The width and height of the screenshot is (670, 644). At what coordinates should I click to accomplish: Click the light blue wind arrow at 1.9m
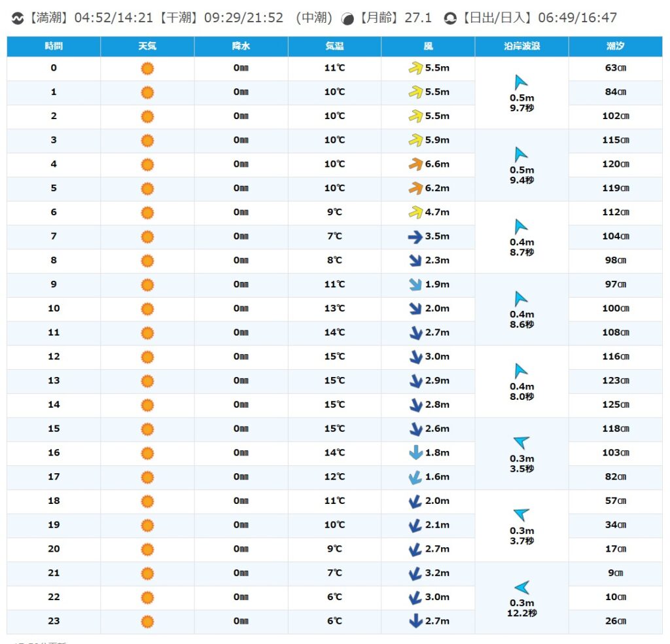(x=415, y=285)
